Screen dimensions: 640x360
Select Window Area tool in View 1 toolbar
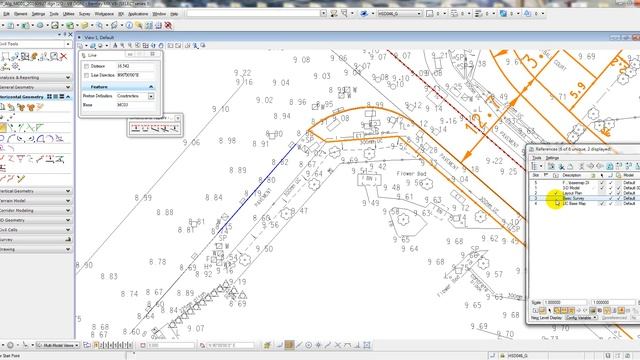point(138,46)
